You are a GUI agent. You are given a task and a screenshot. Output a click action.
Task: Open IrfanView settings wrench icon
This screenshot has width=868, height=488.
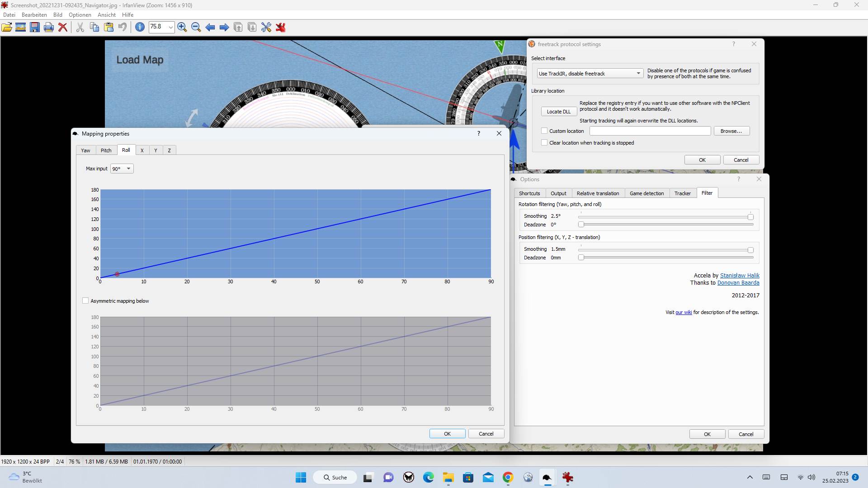(x=266, y=27)
